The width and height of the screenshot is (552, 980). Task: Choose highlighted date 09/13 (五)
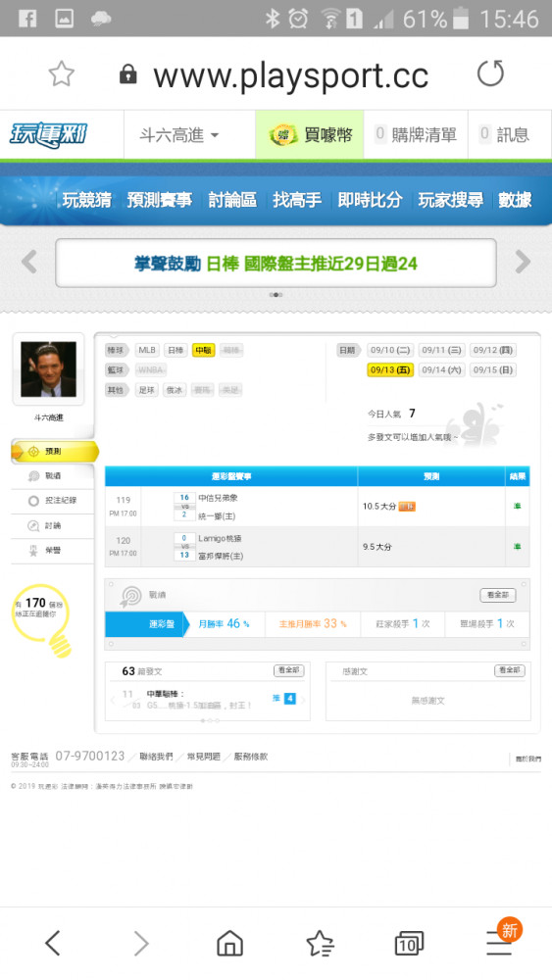click(x=390, y=370)
